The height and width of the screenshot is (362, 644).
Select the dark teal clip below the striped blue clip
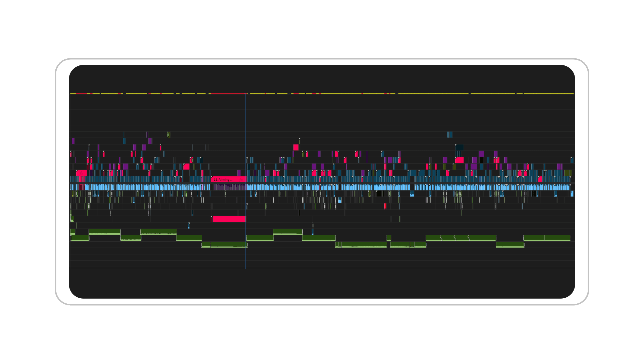point(459,147)
